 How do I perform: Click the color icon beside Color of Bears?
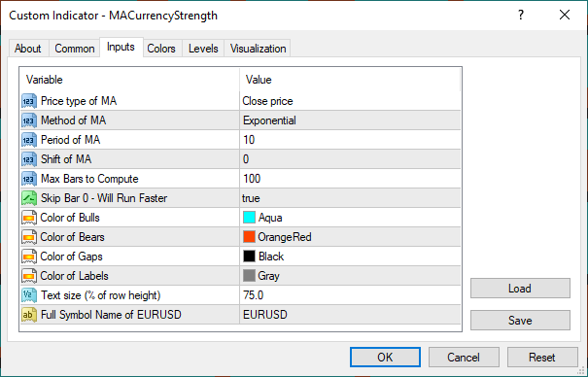(29, 237)
